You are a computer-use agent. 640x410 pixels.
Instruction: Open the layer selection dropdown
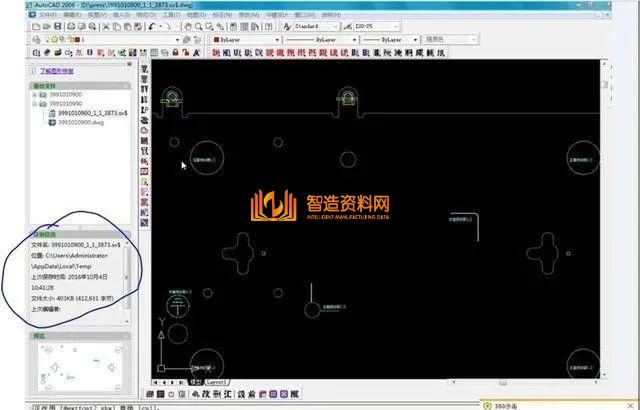click(178, 40)
